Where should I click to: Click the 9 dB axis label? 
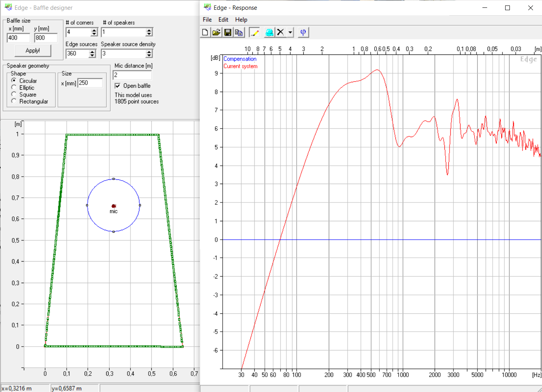[x=216, y=73]
